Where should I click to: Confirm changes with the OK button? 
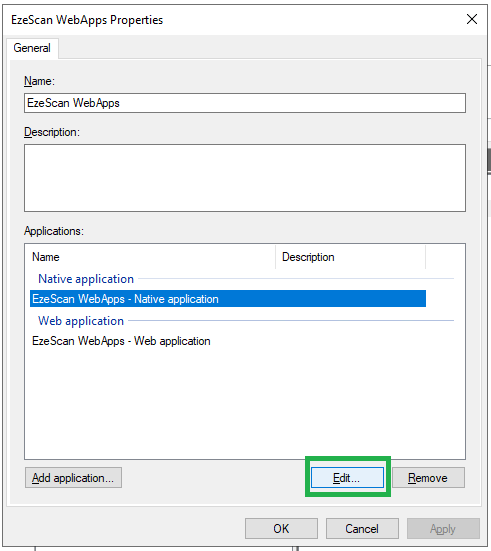pyautogui.click(x=281, y=529)
